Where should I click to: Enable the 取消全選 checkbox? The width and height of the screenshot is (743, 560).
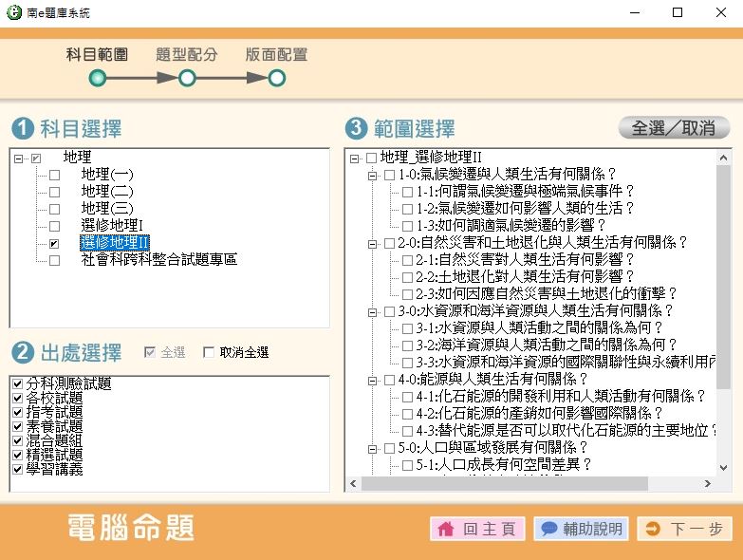[209, 353]
